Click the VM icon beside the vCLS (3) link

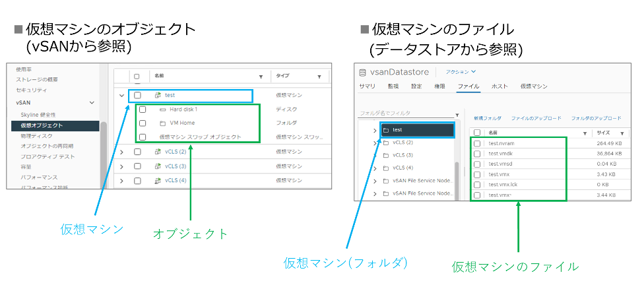158,166
